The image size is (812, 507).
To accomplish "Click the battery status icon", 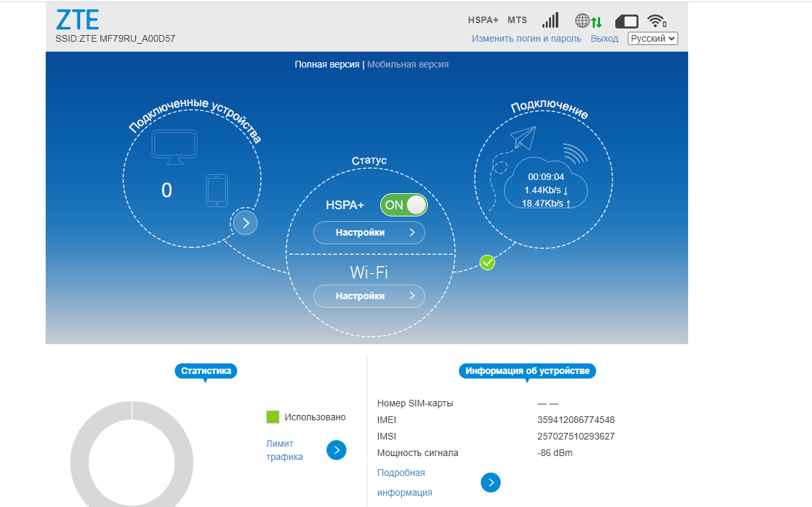I will coord(627,21).
